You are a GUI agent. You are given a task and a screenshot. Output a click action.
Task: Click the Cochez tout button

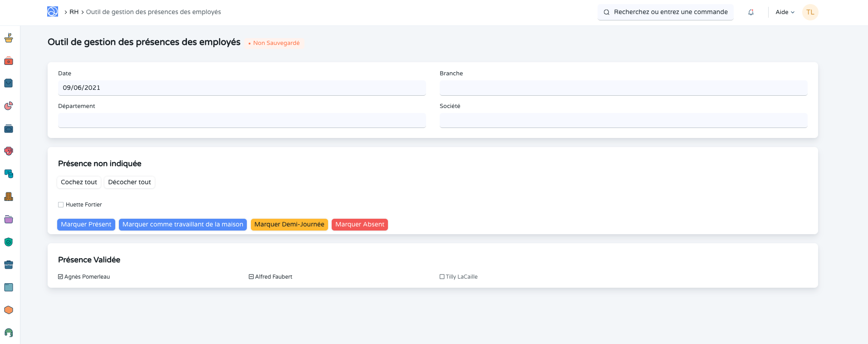[79, 182]
